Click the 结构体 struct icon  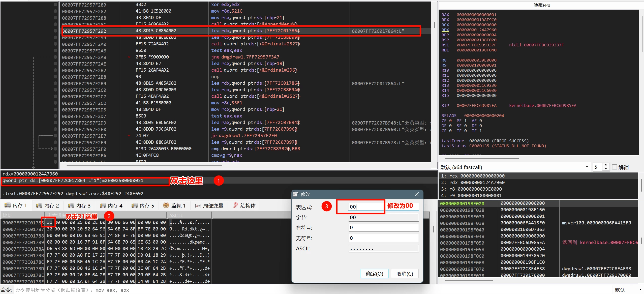tap(235, 205)
